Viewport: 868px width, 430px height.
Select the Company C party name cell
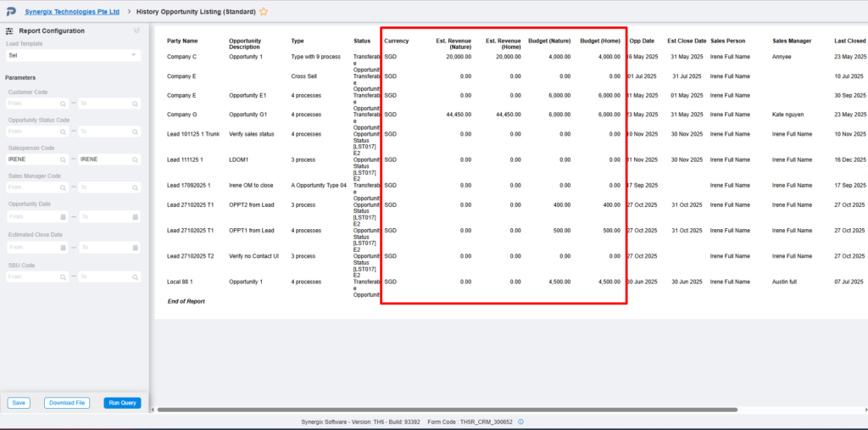182,57
